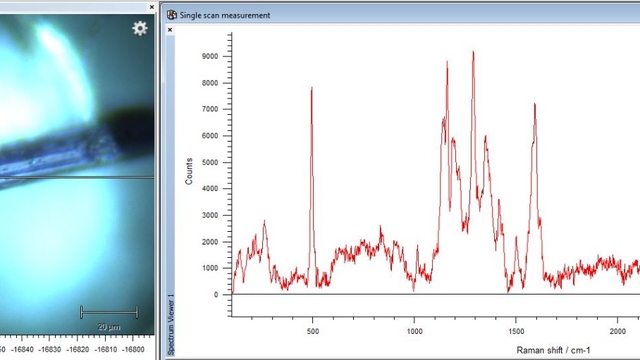640x360 pixels.
Task: Click the Counts axis label
Action: coord(189,171)
